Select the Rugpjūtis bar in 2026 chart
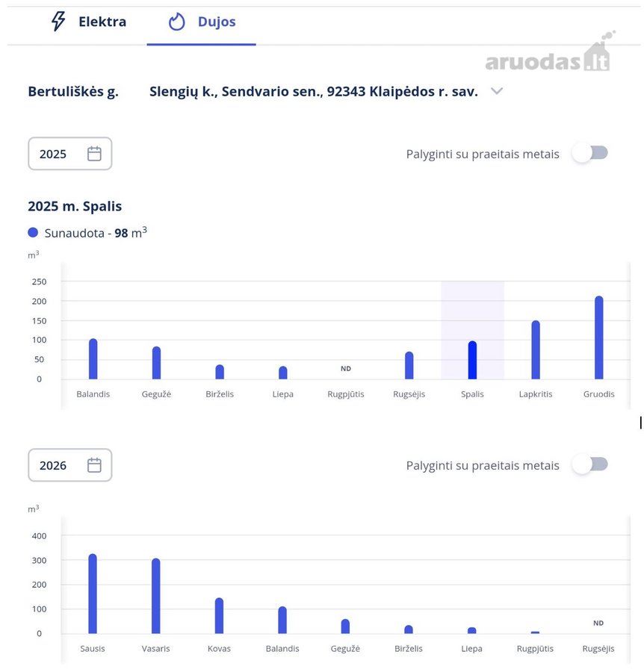Image resolution: width=644 pixels, height=672 pixels. click(x=535, y=632)
